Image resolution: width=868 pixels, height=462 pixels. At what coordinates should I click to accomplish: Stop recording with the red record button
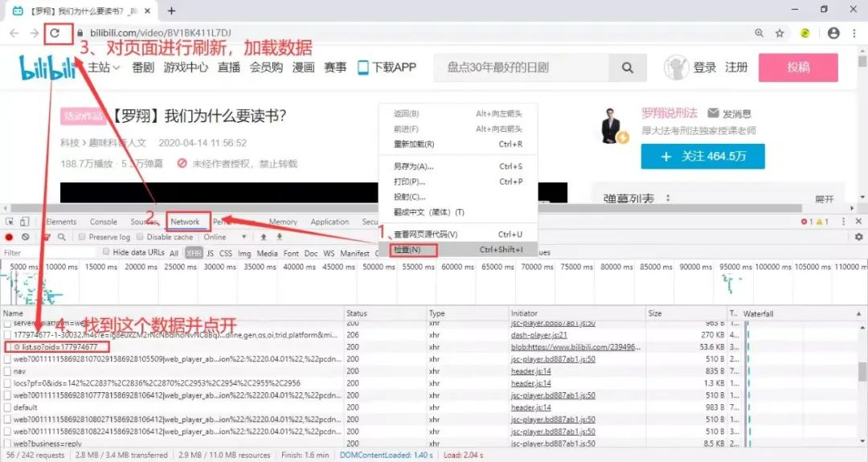pos(9,237)
